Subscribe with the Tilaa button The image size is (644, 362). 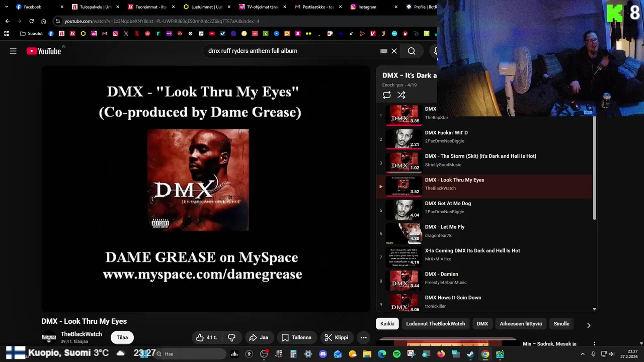(x=122, y=337)
